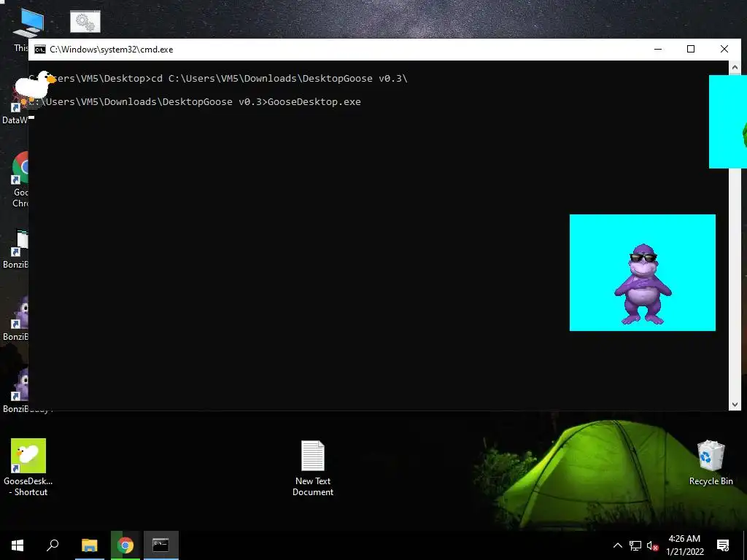The width and height of the screenshot is (747, 560).
Task: Open taskbar Search
Action: (53, 545)
